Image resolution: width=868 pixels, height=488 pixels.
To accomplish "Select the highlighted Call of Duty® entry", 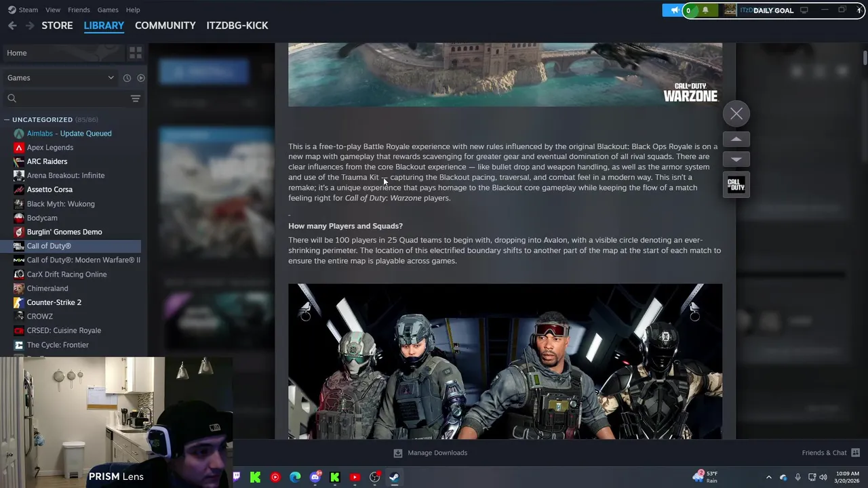I will coord(71,246).
